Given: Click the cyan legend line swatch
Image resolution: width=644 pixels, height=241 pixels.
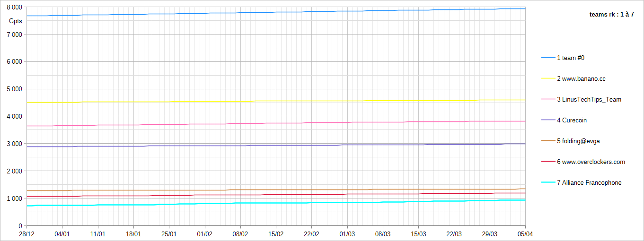Looking at the screenshot, I should pos(548,182).
